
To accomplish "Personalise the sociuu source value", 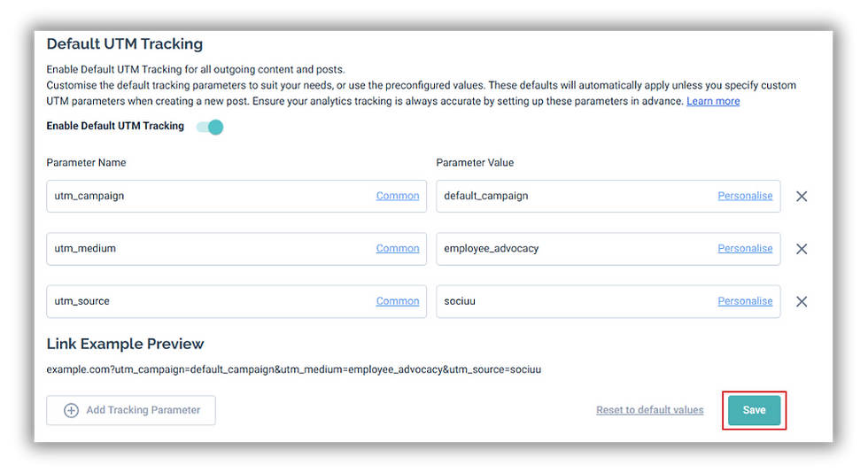I will [745, 301].
